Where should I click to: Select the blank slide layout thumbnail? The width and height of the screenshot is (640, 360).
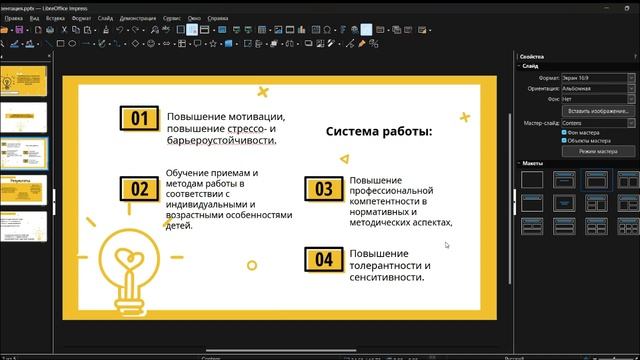point(532,180)
